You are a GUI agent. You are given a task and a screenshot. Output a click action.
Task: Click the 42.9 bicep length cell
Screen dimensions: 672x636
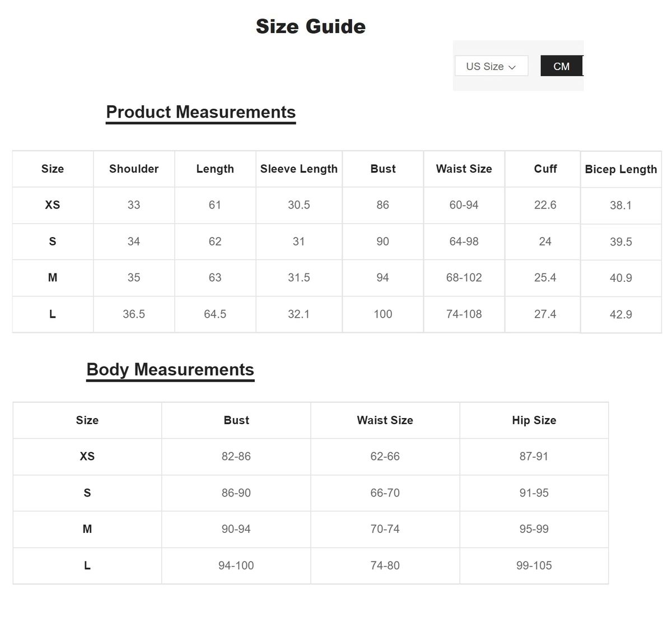pos(620,315)
